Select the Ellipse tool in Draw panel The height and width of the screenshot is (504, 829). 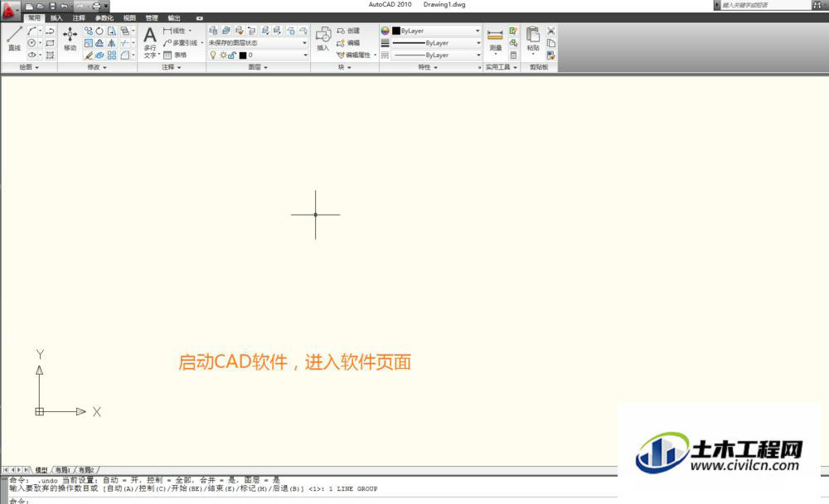32,55
